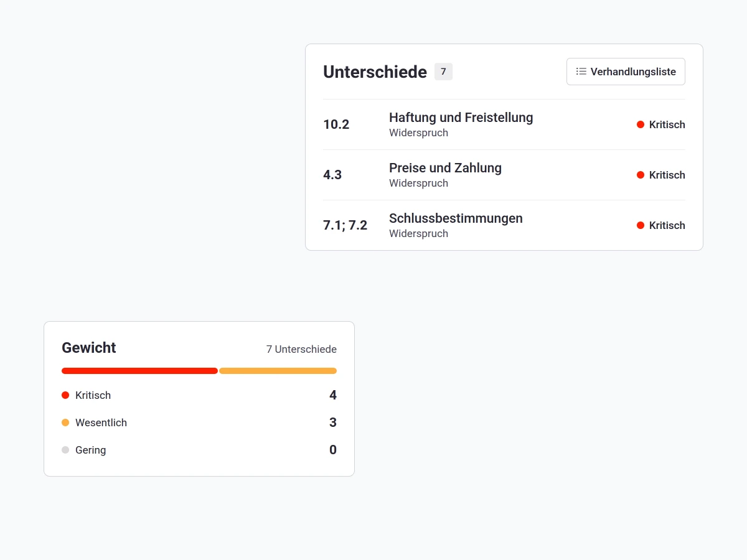
Task: Click the orange Wesentlich segment of weight bar
Action: 278,371
